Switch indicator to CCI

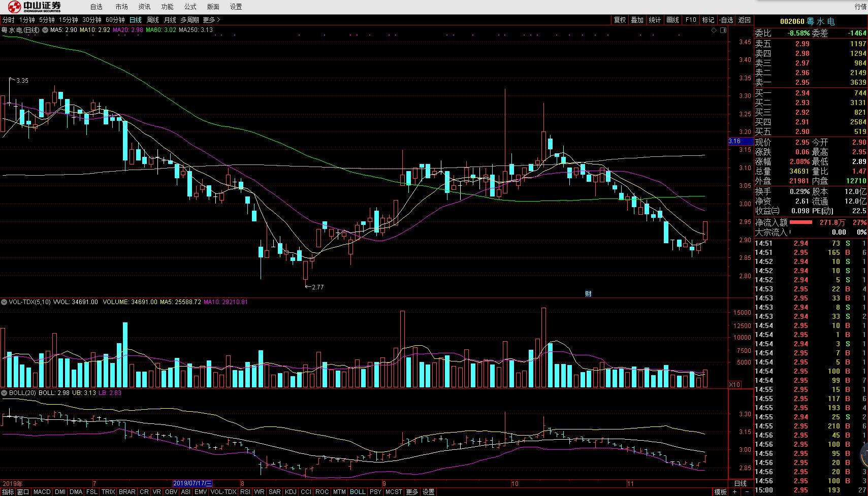[306, 492]
